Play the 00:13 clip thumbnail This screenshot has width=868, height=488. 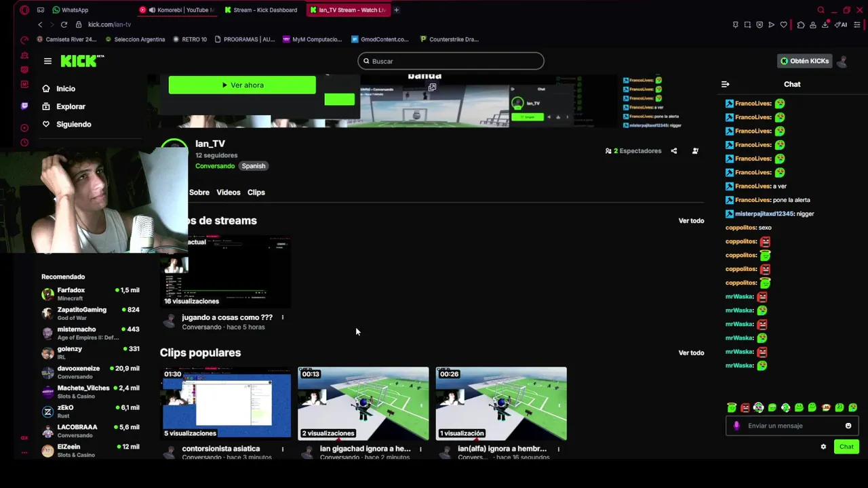pos(363,403)
